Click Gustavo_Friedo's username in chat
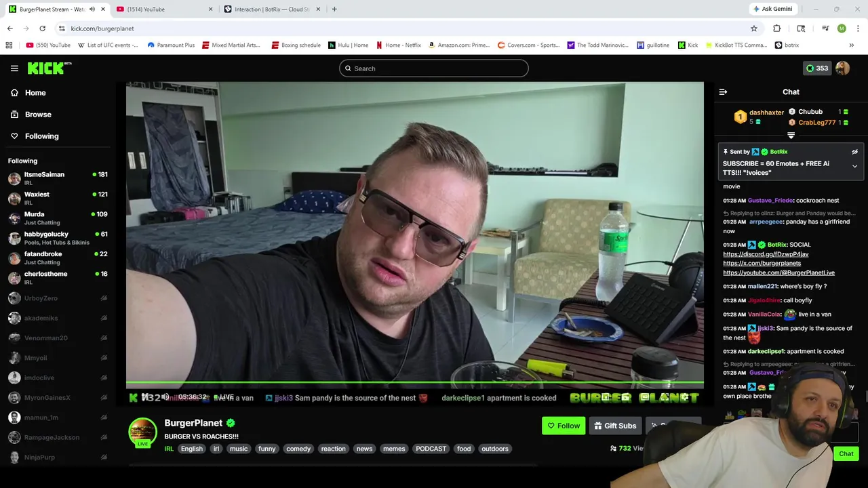Image resolution: width=868 pixels, height=488 pixels. [x=770, y=201]
